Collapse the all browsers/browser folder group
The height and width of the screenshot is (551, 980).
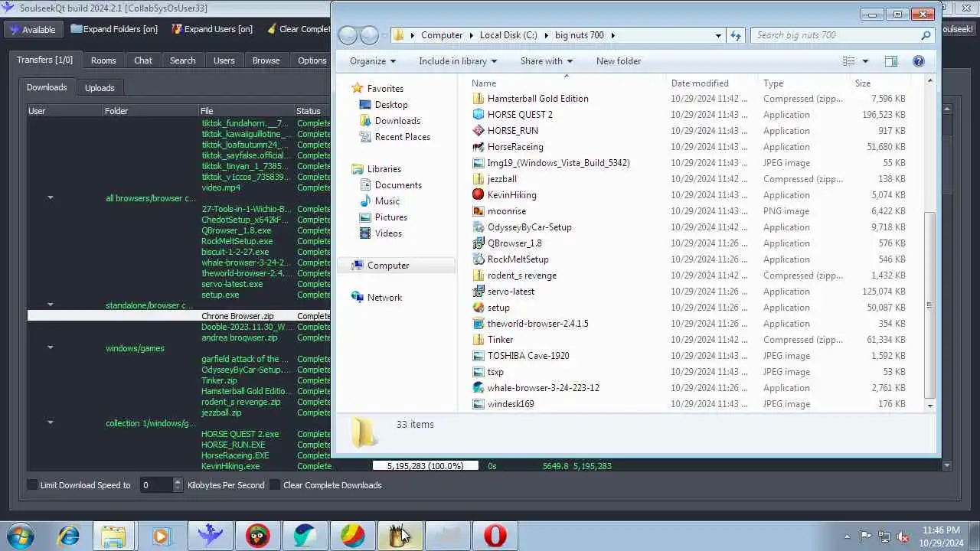coord(51,198)
